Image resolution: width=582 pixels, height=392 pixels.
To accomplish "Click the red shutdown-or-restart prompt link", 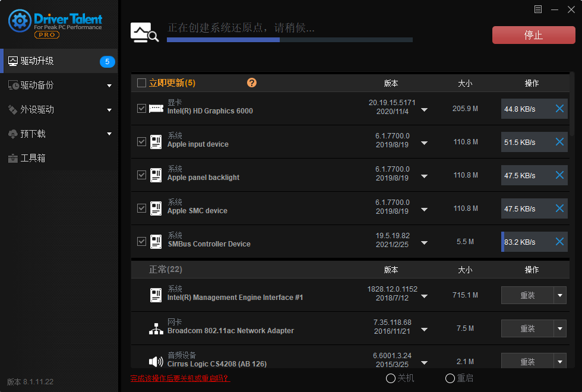I will (x=180, y=378).
